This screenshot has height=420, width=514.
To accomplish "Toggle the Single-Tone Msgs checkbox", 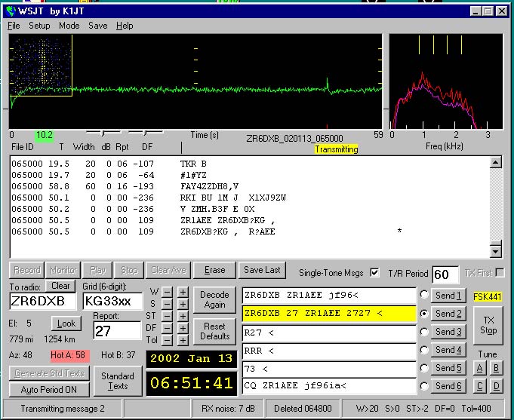I will pos(375,272).
